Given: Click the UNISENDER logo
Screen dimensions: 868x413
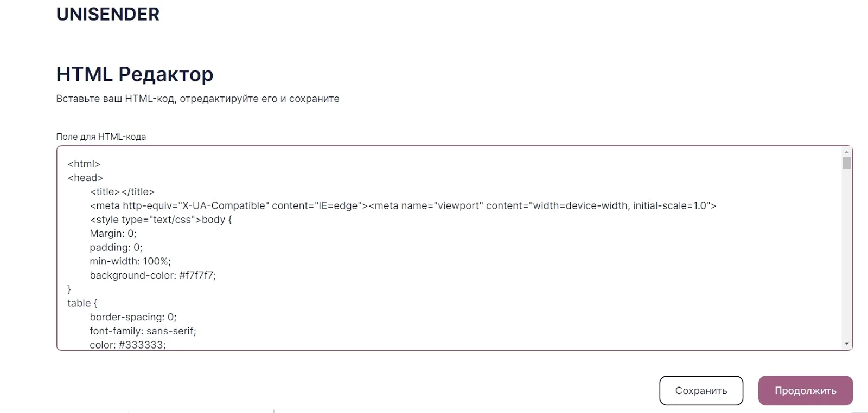Looking at the screenshot, I should point(108,14).
